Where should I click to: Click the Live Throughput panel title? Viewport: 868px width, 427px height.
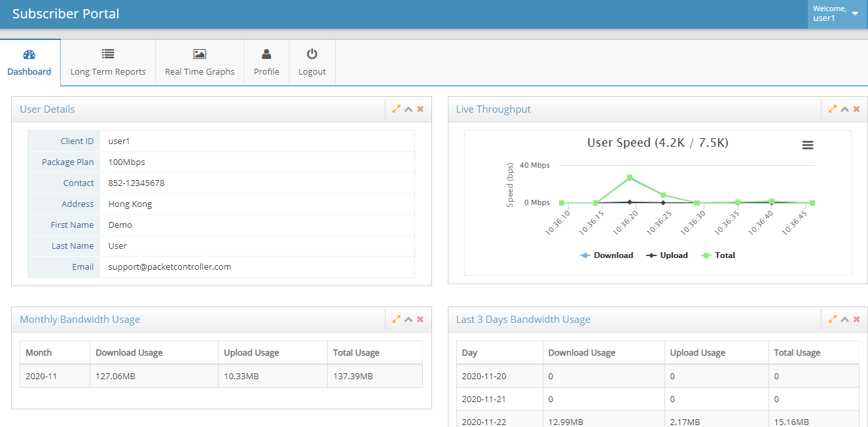(494, 109)
